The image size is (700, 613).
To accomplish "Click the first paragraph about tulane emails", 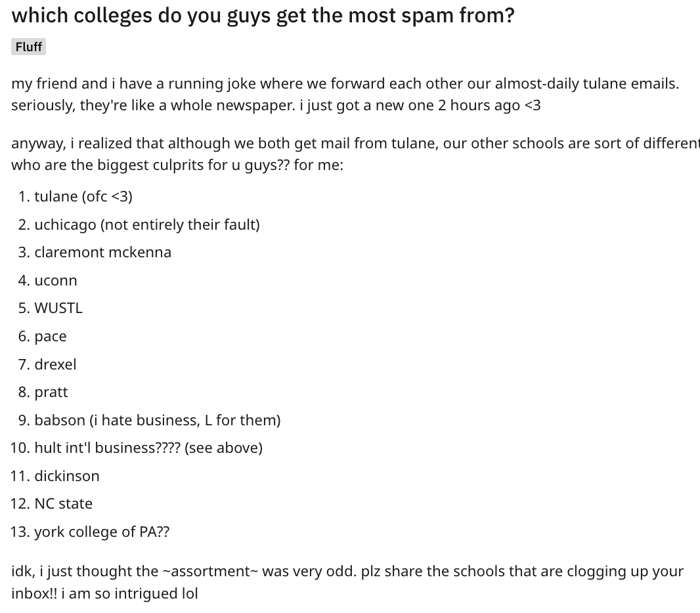I will point(345,94).
